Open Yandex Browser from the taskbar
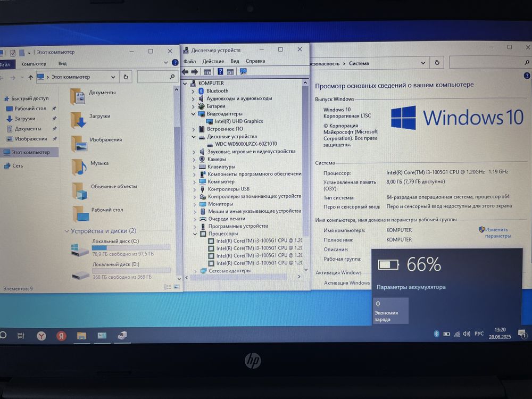This screenshot has height=399, width=532. coord(41,336)
